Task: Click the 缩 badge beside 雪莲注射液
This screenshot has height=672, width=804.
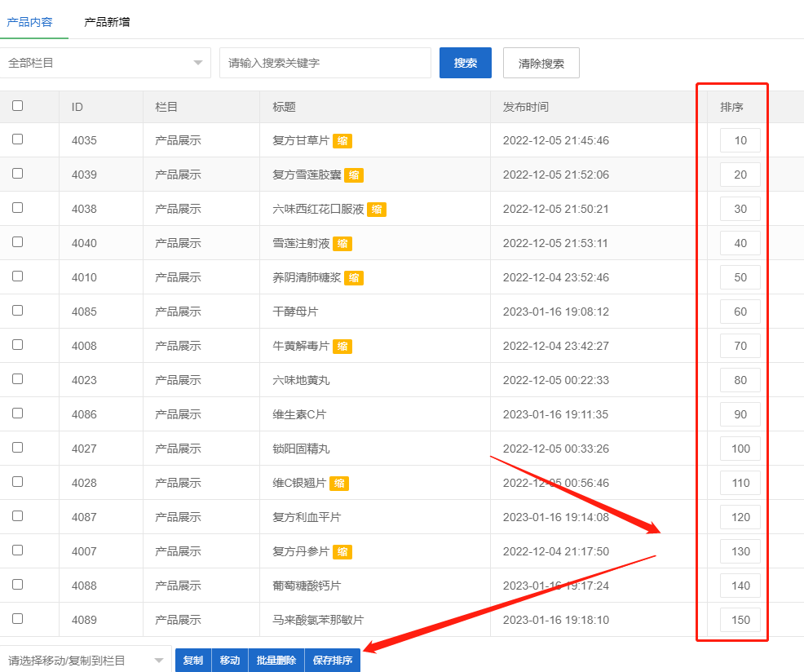Action: tap(342, 244)
